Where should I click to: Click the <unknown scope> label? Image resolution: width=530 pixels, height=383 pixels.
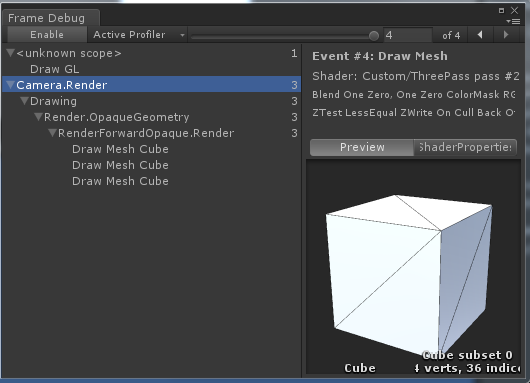[69, 53]
